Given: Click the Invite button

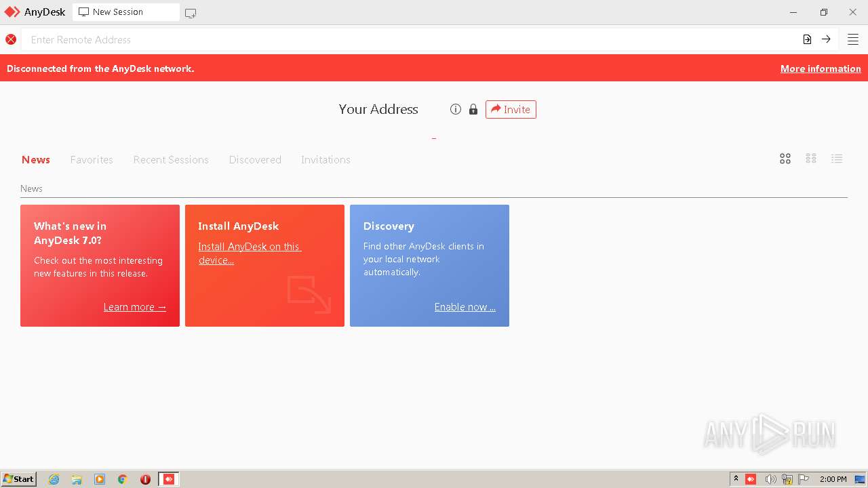Looking at the screenshot, I should coord(511,109).
